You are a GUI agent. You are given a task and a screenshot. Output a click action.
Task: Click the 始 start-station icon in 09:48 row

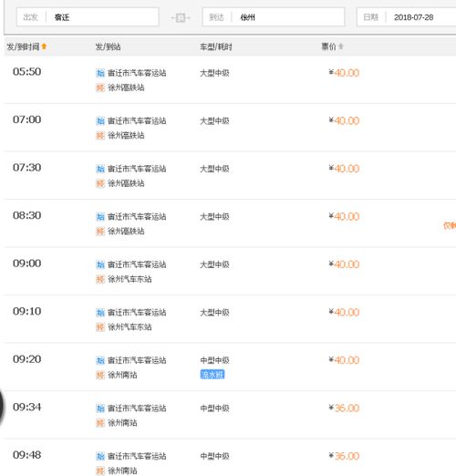coord(100,456)
